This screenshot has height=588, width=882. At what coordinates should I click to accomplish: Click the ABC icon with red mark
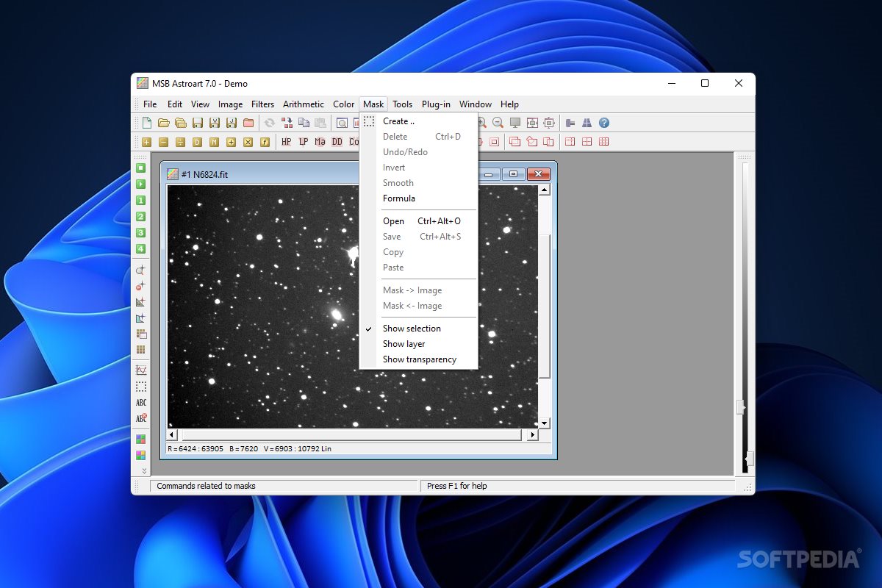point(140,418)
